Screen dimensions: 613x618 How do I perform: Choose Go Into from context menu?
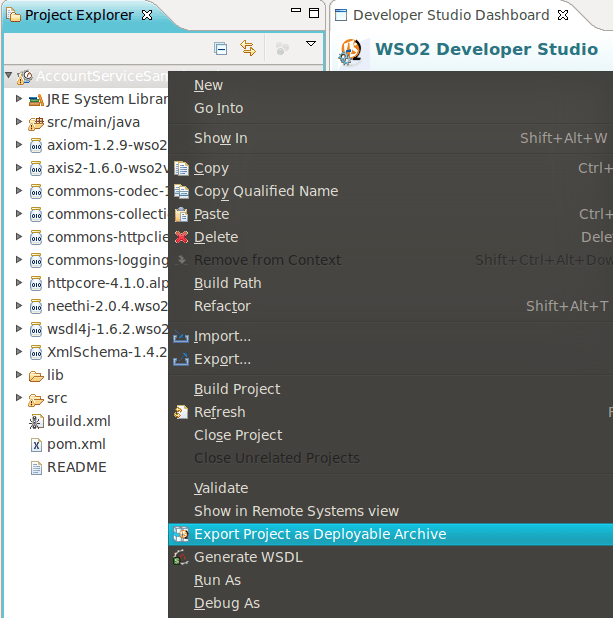pos(391,108)
